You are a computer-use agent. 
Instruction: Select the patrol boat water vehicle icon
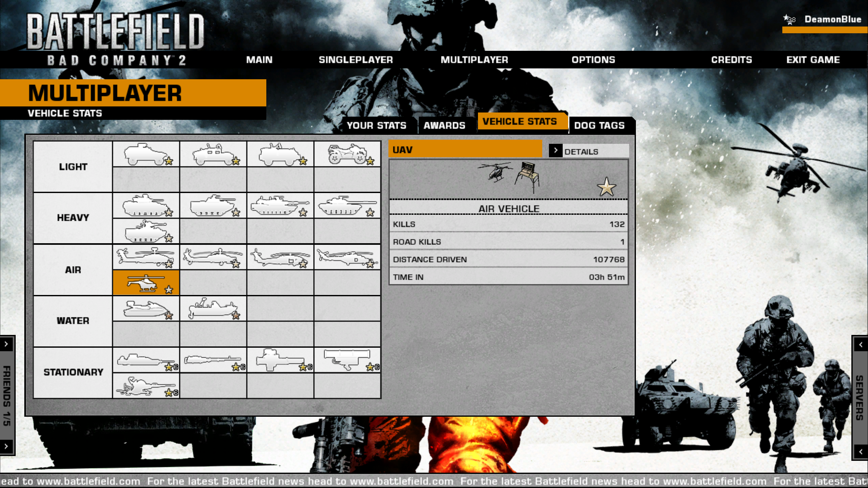213,308
